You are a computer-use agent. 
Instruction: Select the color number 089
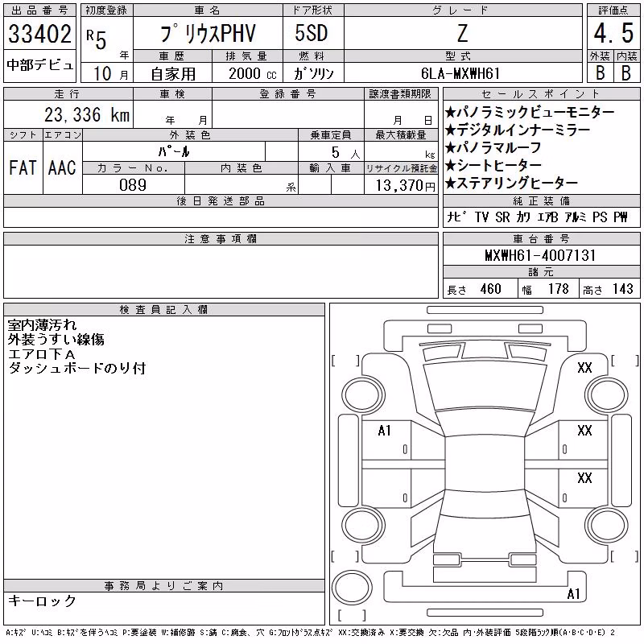point(133,185)
